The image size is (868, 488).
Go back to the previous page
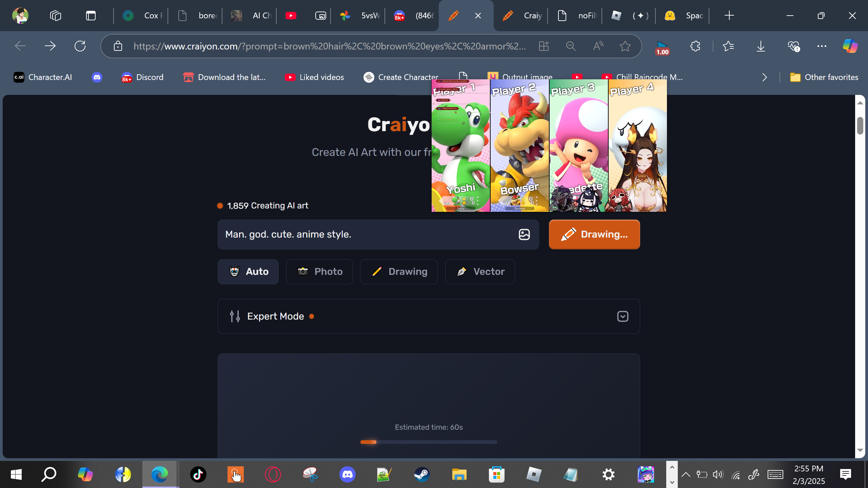tap(20, 46)
